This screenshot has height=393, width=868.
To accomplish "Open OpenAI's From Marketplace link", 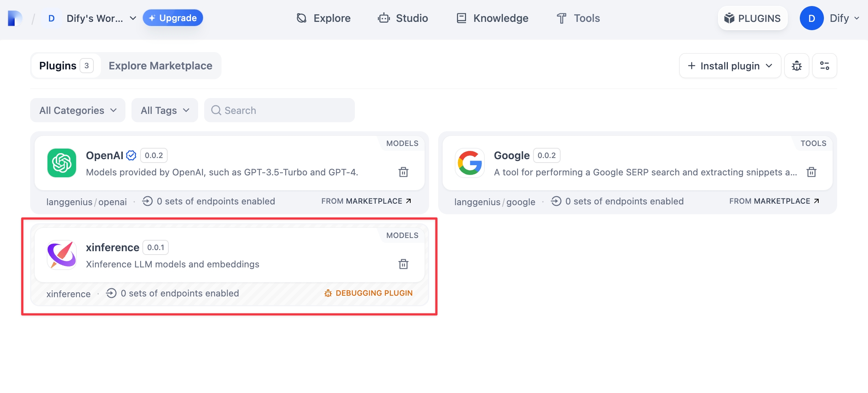I will click(x=366, y=201).
